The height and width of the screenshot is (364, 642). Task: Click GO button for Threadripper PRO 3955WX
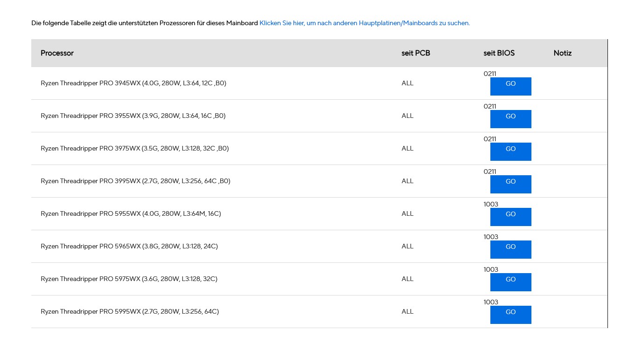[510, 119]
